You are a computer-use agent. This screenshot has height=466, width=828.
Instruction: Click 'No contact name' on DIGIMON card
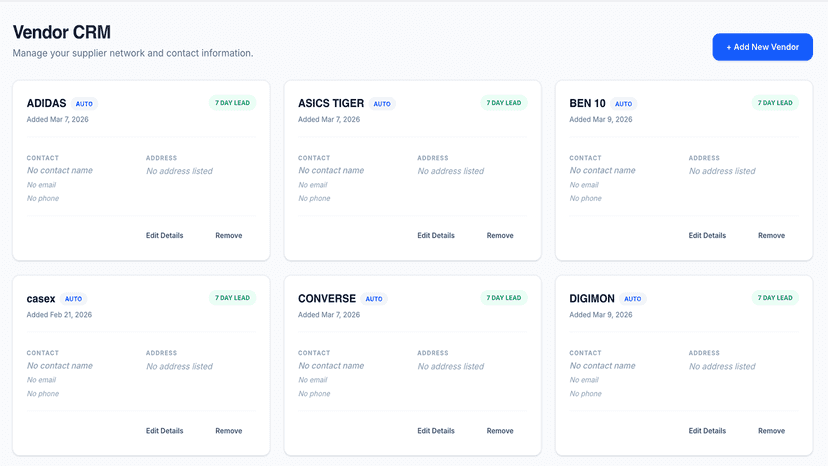point(603,366)
